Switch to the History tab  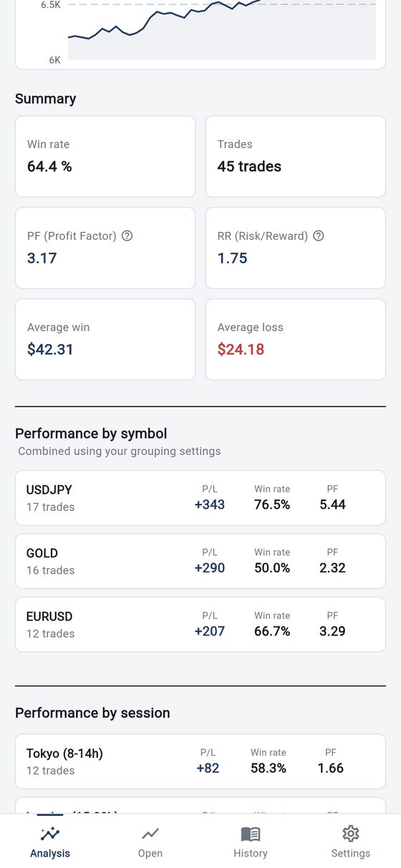[251, 842]
